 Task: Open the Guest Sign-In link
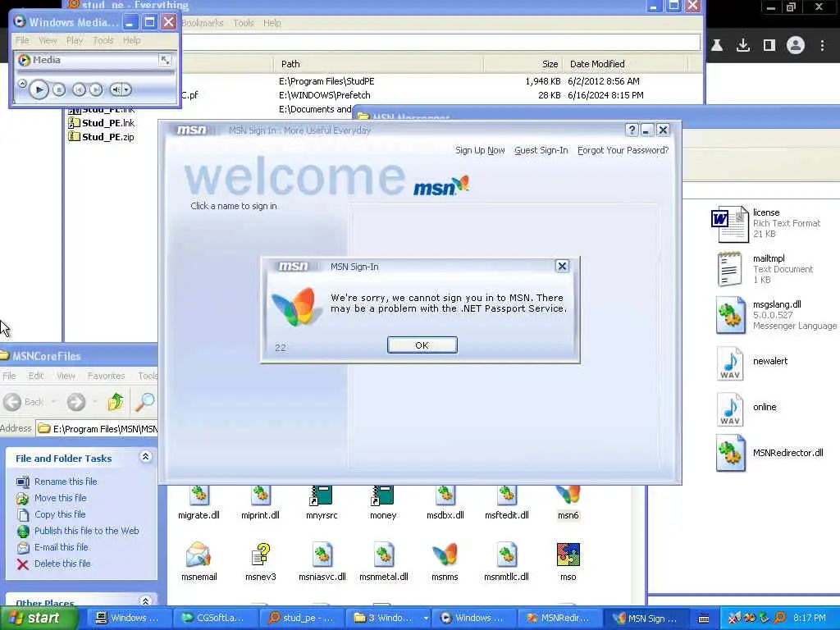(x=541, y=150)
